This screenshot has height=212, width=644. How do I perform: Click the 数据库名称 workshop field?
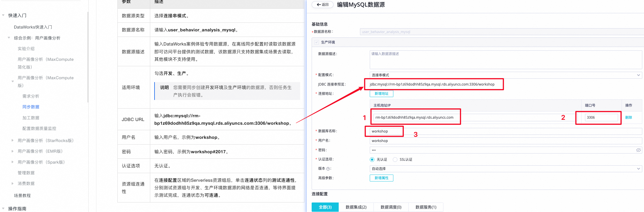click(x=506, y=131)
